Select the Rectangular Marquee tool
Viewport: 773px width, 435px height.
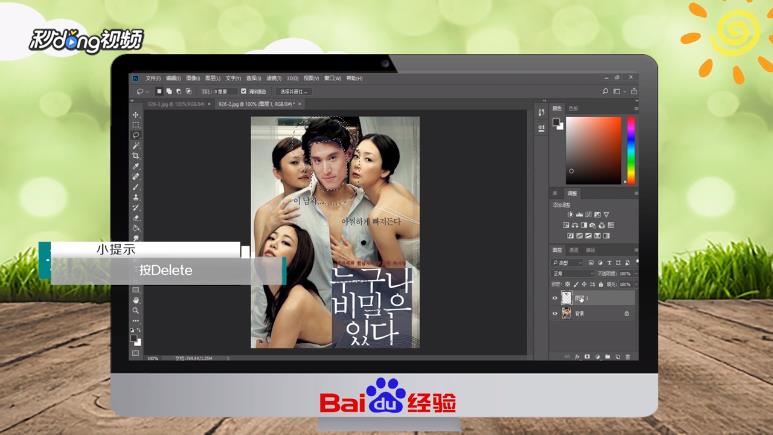pyautogui.click(x=136, y=125)
